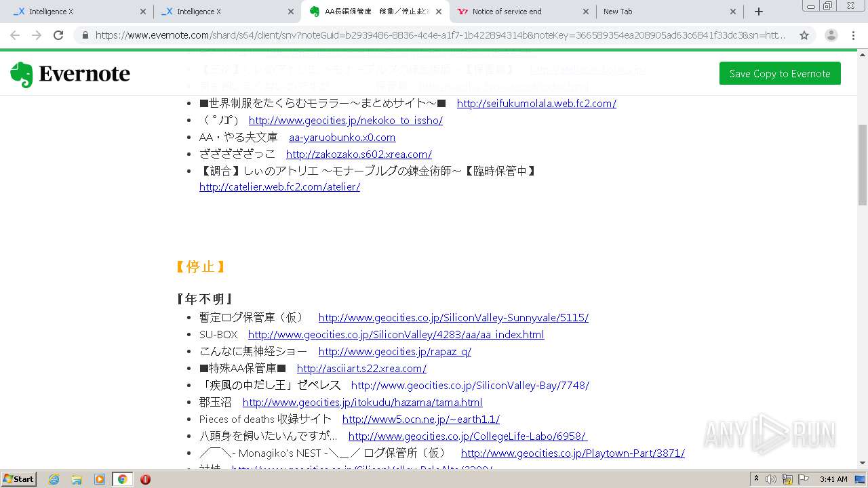The width and height of the screenshot is (868, 488).
Task: Open seifukumolala.web.fc2.com link
Action: tap(536, 104)
